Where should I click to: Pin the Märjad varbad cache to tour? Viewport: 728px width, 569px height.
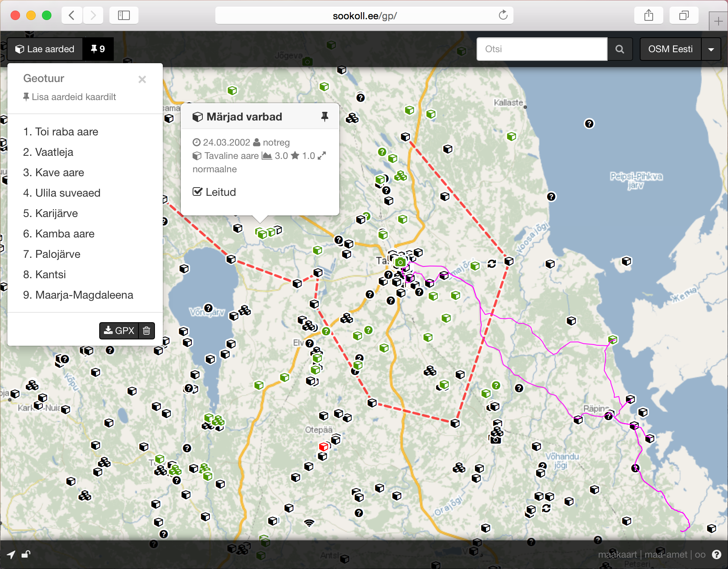coord(324,117)
